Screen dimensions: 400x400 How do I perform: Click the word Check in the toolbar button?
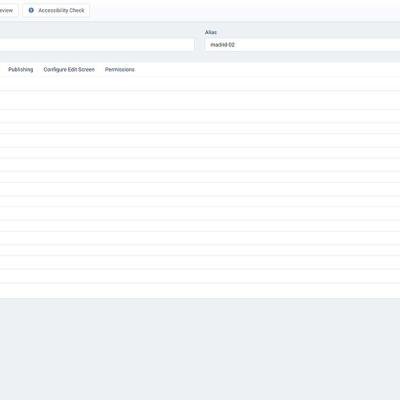77,10
